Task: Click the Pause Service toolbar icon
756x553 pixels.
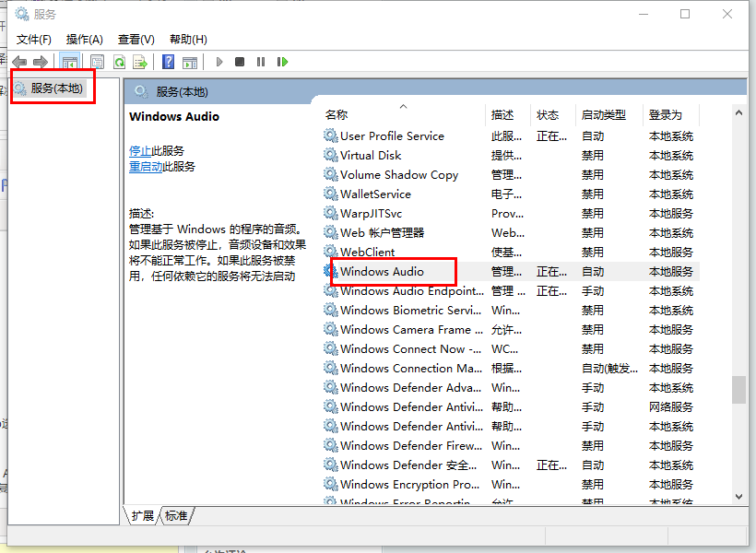Action: pos(261,62)
